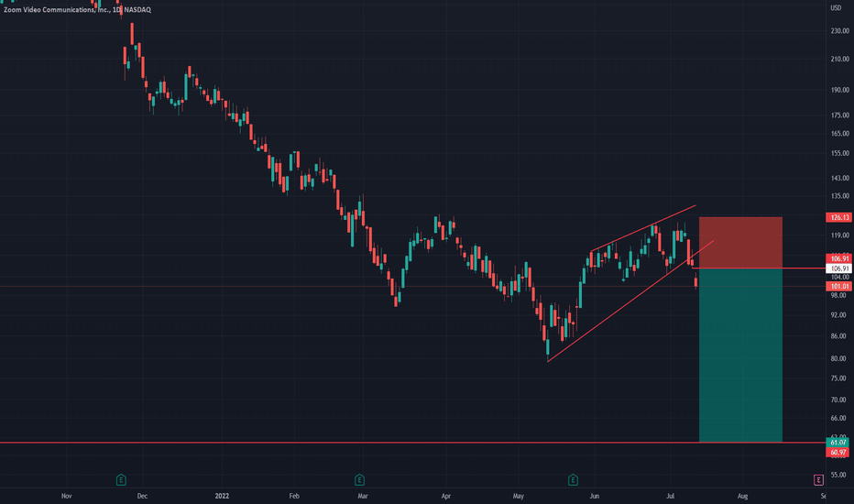The height and width of the screenshot is (504, 854).
Task: Click the 75.00 price axis tick
Action: click(838, 378)
